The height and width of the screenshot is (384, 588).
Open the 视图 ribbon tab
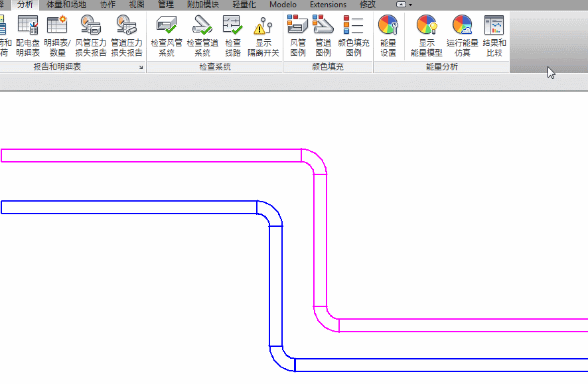coord(137,5)
